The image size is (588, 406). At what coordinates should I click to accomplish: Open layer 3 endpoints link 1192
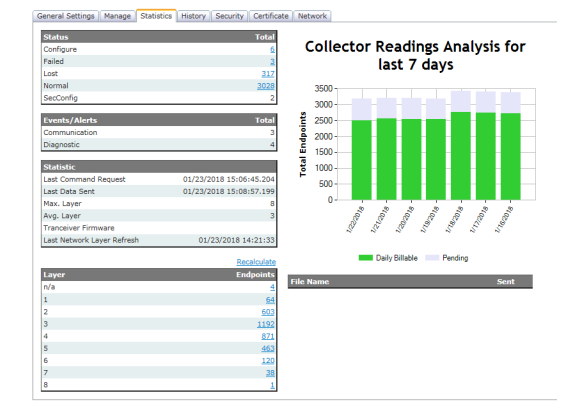[266, 324]
